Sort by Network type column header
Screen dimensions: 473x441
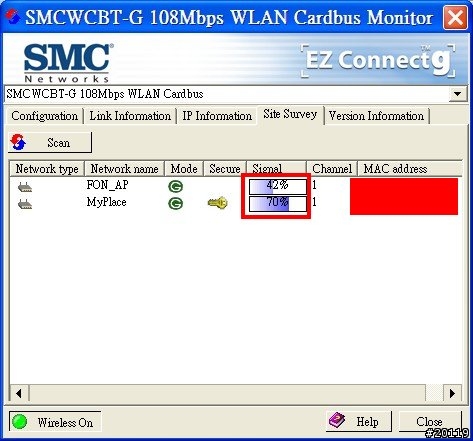click(47, 169)
